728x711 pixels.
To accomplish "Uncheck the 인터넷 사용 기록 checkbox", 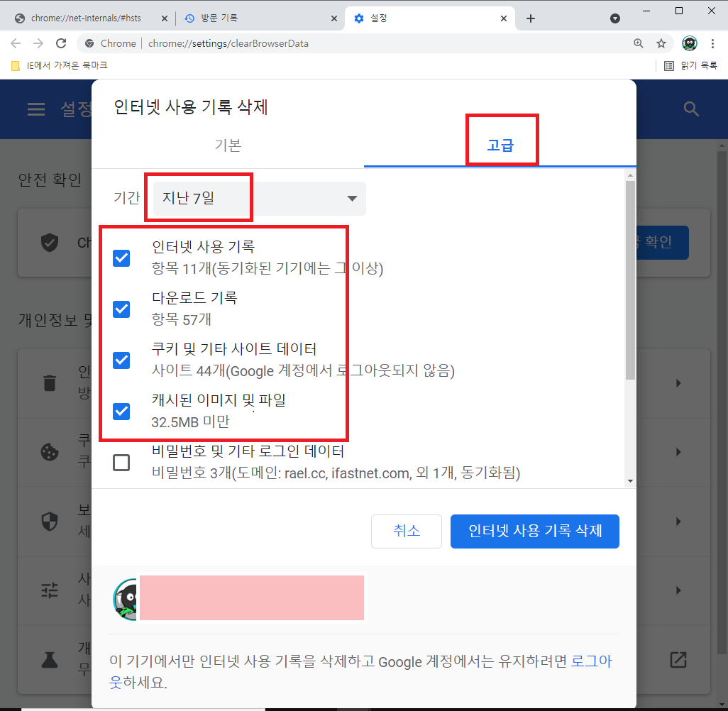I will coord(121,258).
